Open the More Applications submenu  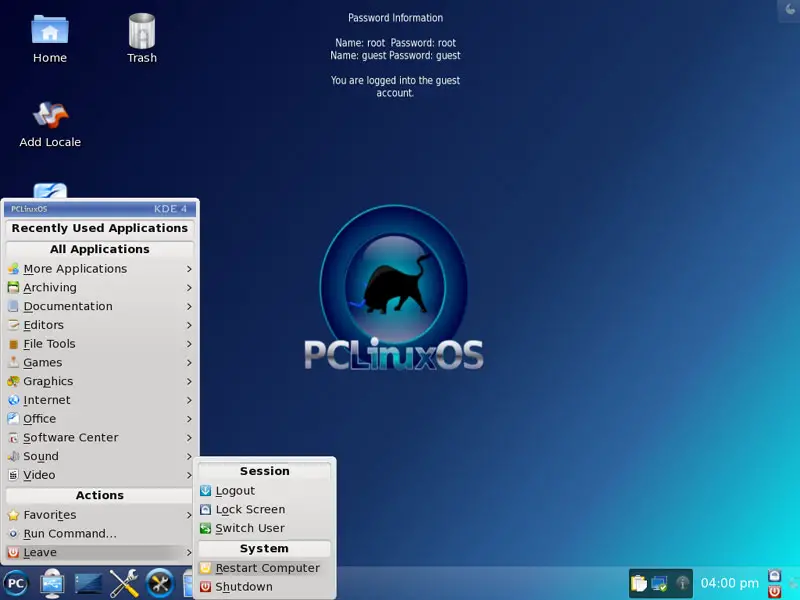click(x=100, y=269)
